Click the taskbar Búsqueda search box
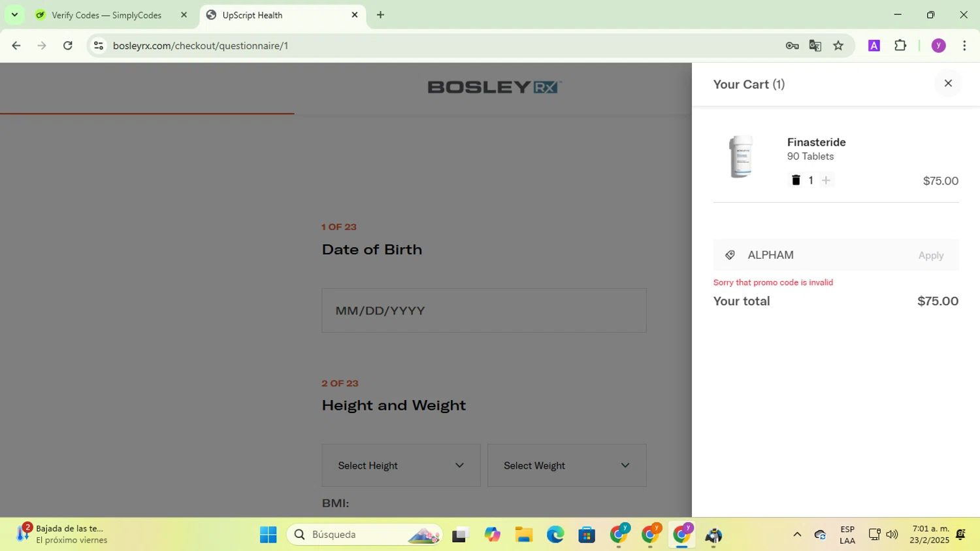The height and width of the screenshot is (551, 980). pos(365,535)
